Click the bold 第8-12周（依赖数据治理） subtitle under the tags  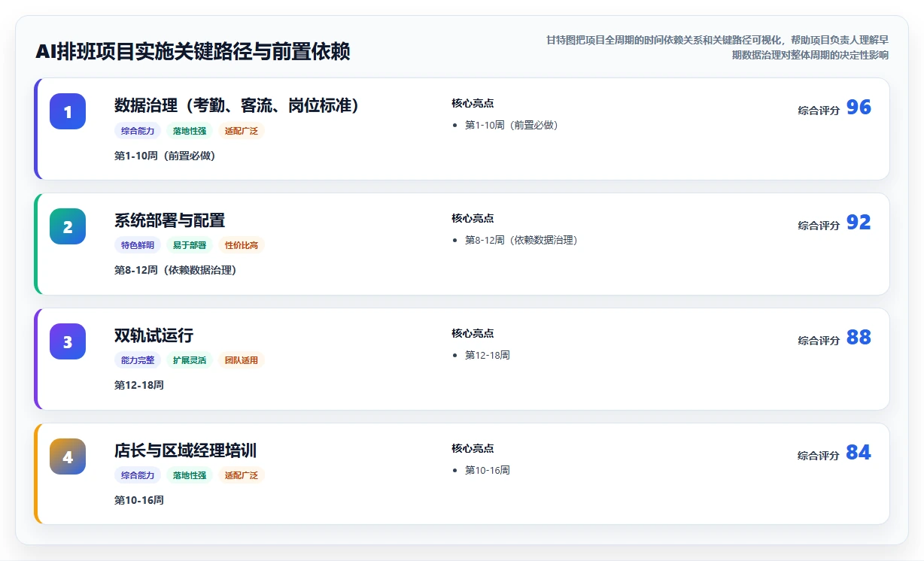pos(175,270)
